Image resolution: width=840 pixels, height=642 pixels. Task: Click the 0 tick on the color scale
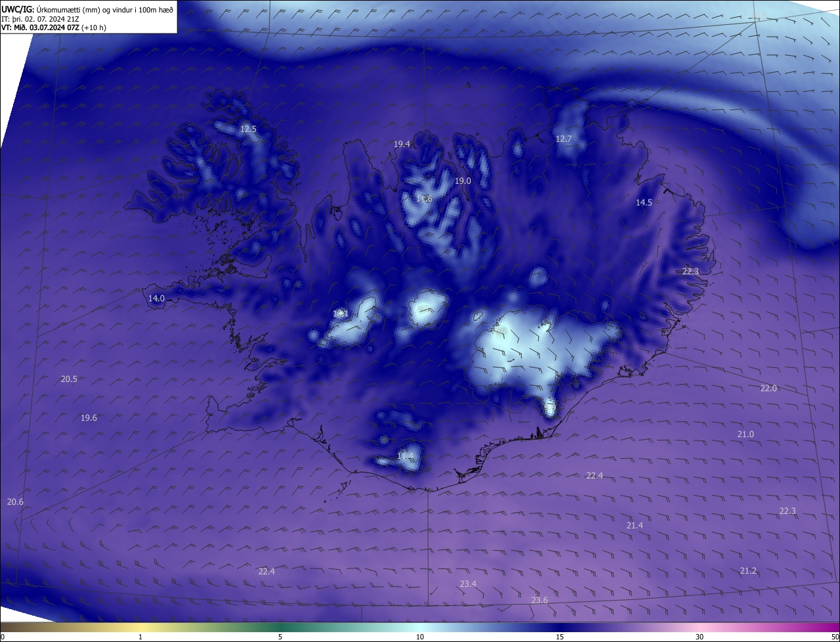tap(3, 637)
